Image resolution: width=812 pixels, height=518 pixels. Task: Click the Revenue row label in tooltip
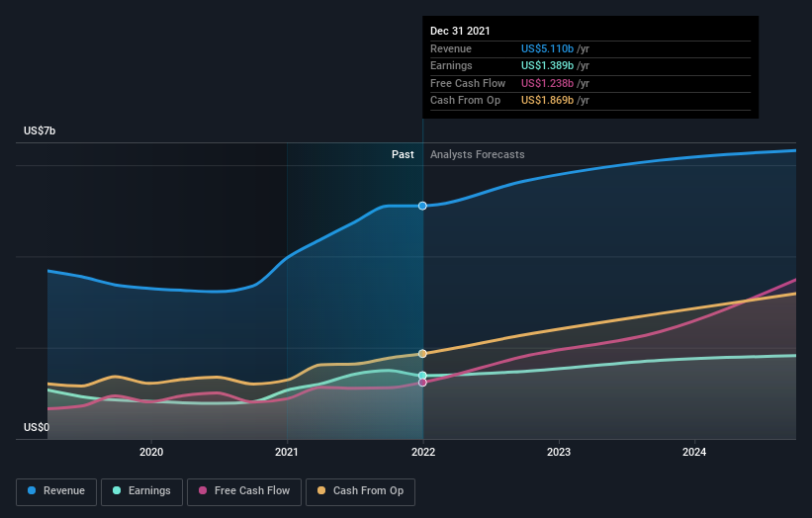(451, 48)
